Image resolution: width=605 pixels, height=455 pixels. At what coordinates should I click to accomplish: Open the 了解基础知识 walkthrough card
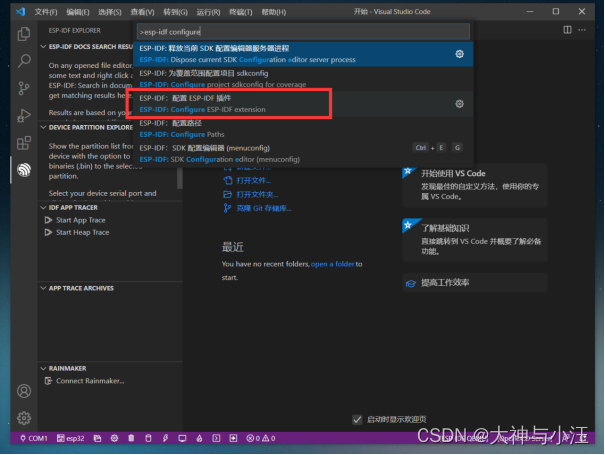(x=475, y=240)
